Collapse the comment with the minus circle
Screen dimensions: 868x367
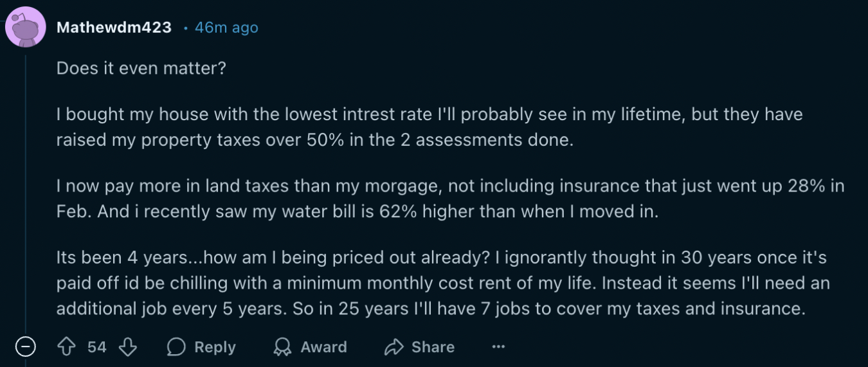click(25, 347)
